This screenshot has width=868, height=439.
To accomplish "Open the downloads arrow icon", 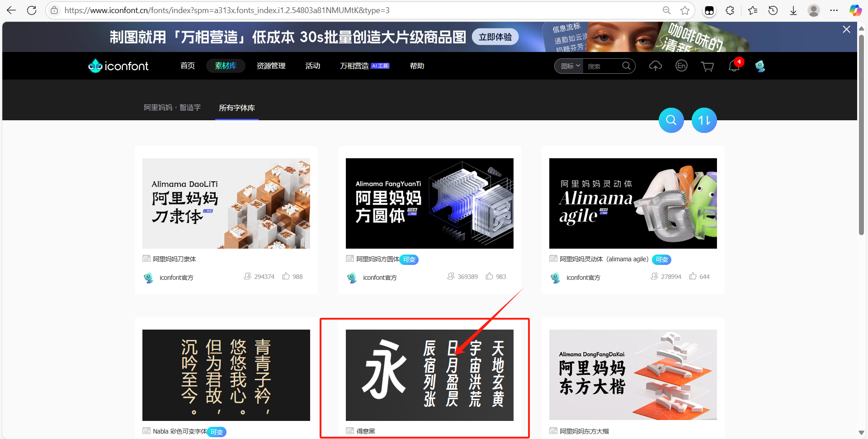I will 793,10.
